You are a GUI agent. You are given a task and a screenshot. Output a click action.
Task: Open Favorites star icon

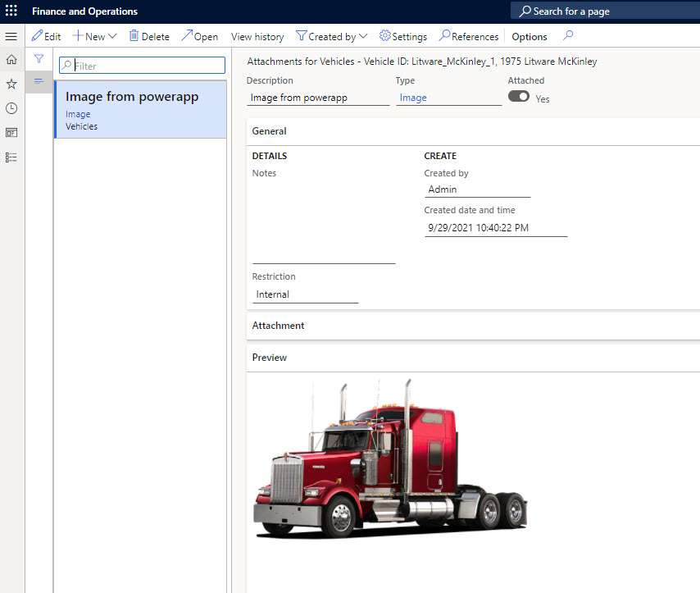11,84
